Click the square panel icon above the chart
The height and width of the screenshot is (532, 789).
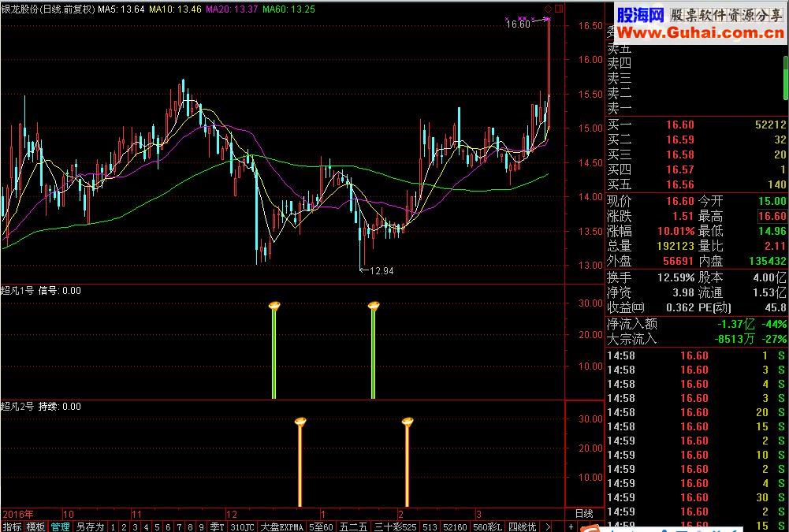point(559,9)
